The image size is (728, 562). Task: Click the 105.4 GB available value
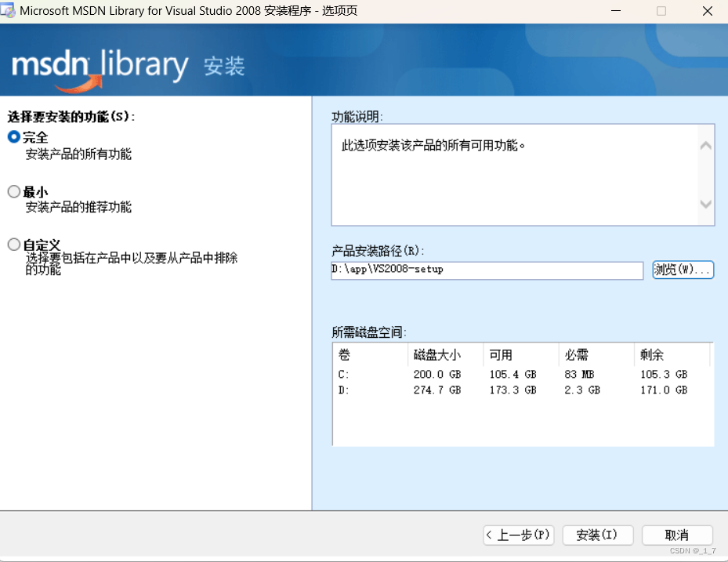point(513,375)
